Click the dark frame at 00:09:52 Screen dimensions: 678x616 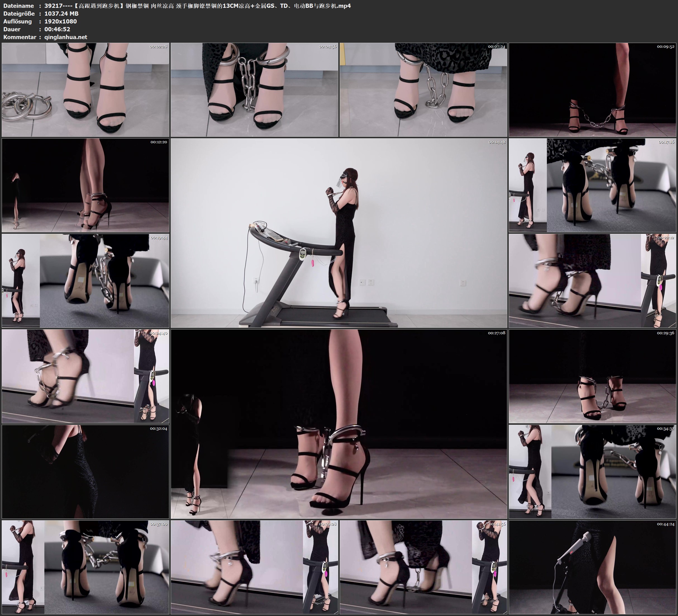(x=592, y=90)
